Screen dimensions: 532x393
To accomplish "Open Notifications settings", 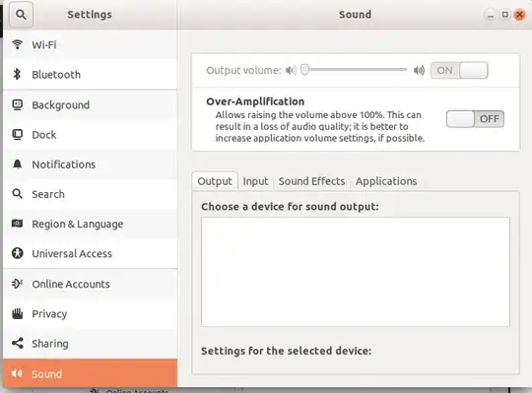I will tap(91, 164).
